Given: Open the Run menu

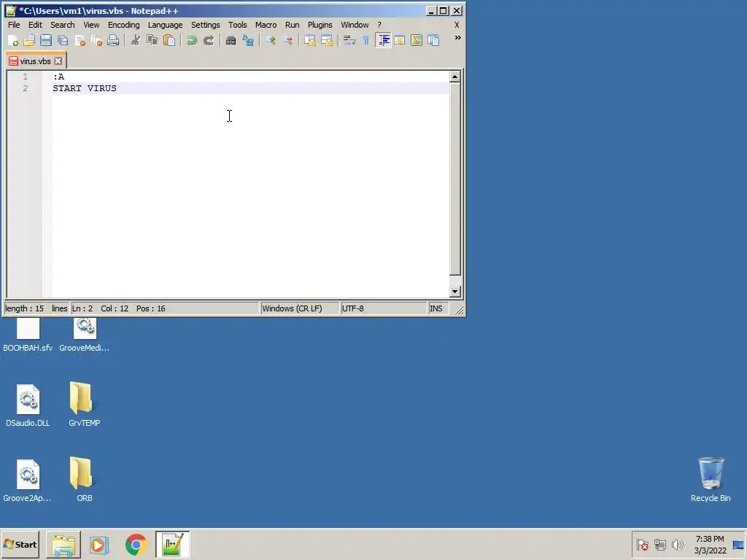Looking at the screenshot, I should 292,25.
